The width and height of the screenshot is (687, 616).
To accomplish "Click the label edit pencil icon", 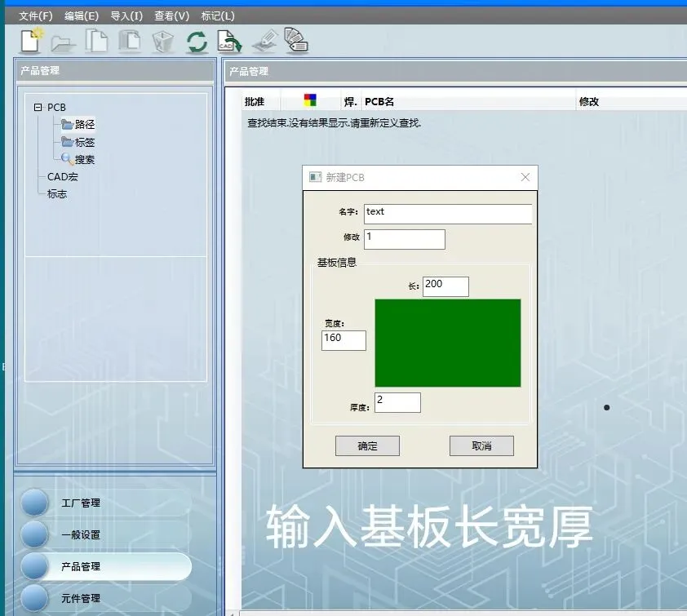I will [265, 41].
